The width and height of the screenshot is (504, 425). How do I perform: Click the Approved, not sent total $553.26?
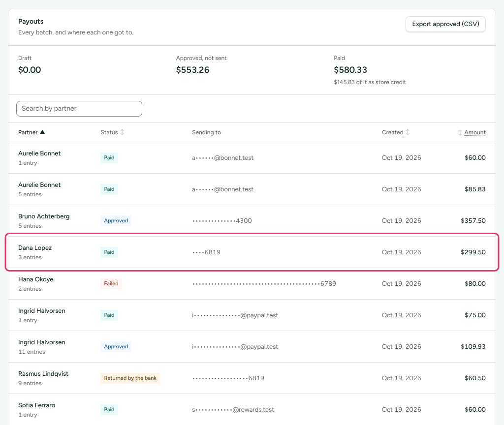[x=192, y=70]
